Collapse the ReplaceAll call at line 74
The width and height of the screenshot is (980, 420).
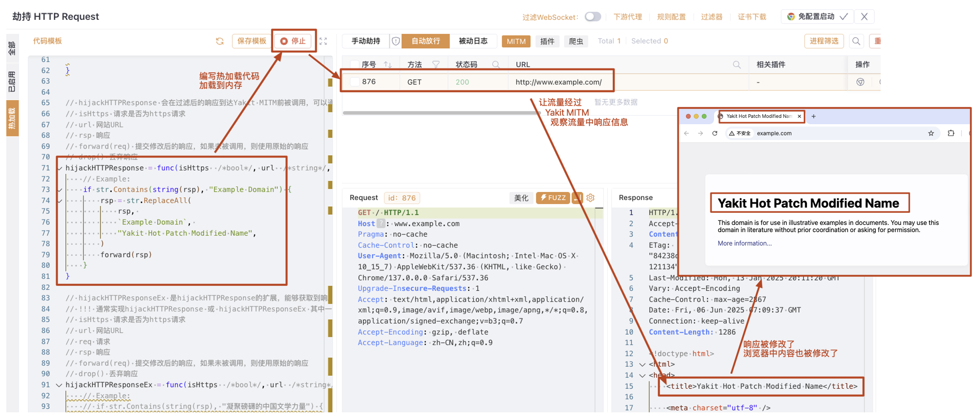[59, 201]
